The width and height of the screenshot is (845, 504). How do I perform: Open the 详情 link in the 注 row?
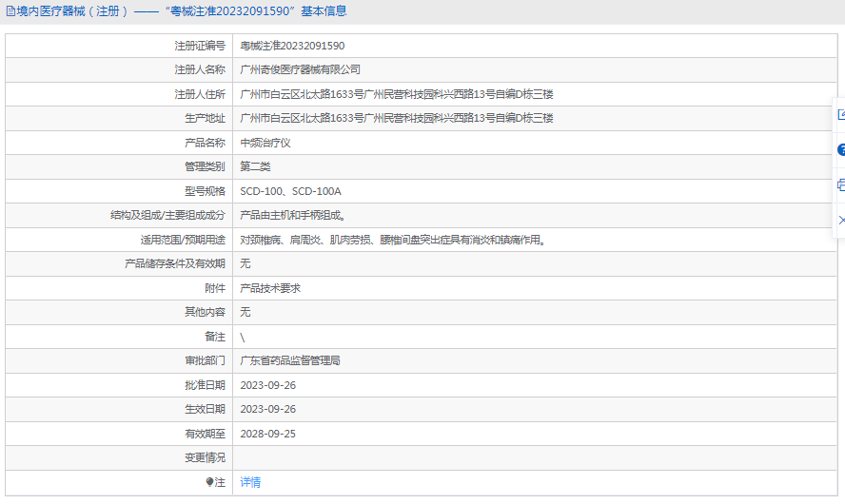tap(250, 482)
